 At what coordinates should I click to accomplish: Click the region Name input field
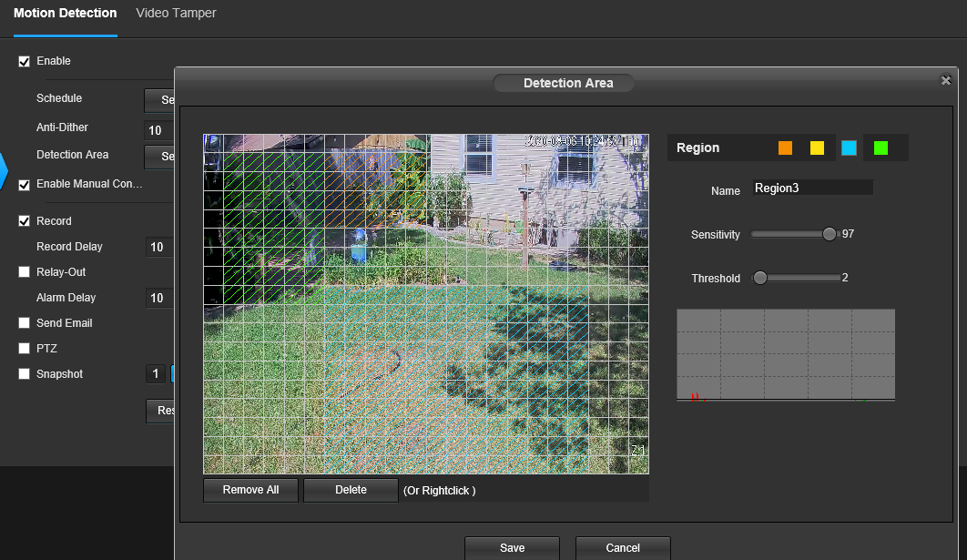[x=813, y=188]
